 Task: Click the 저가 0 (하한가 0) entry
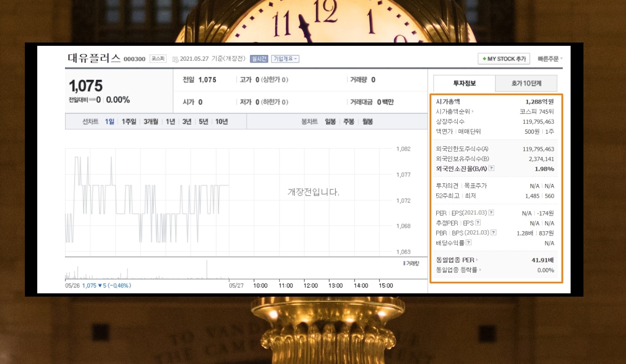tap(264, 102)
